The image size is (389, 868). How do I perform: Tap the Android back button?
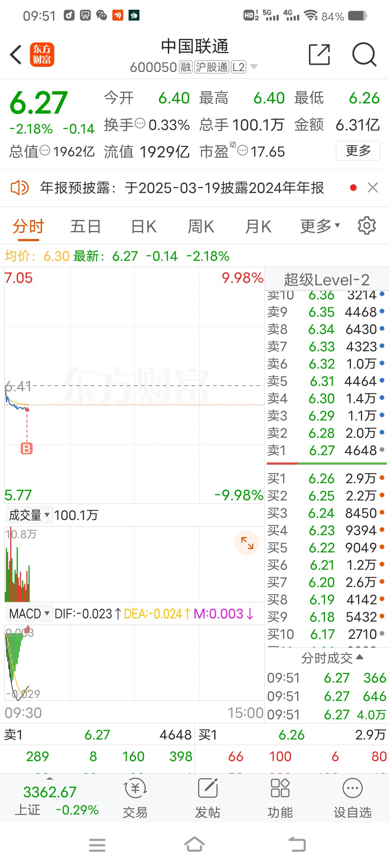point(298,844)
